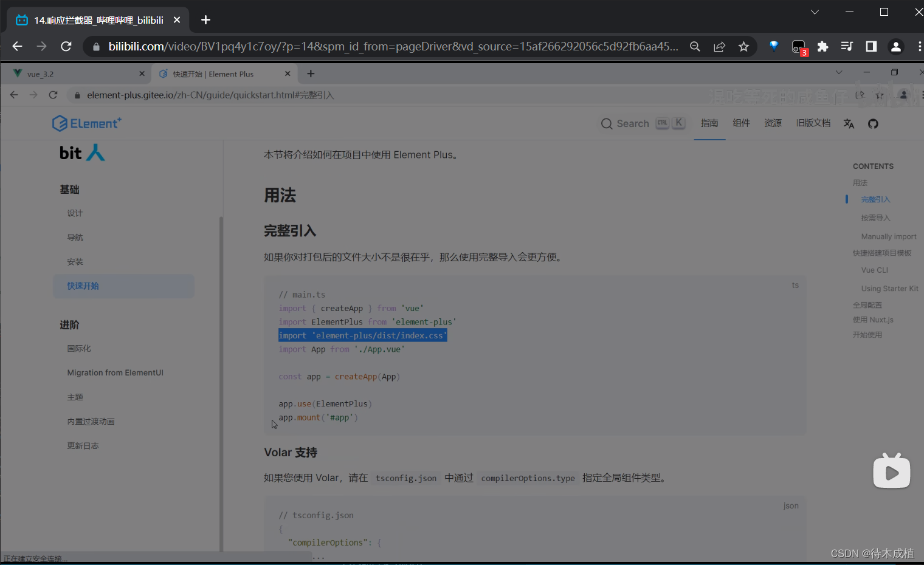Open the Chrome profile avatar
The height and width of the screenshot is (565, 924).
pyautogui.click(x=895, y=47)
